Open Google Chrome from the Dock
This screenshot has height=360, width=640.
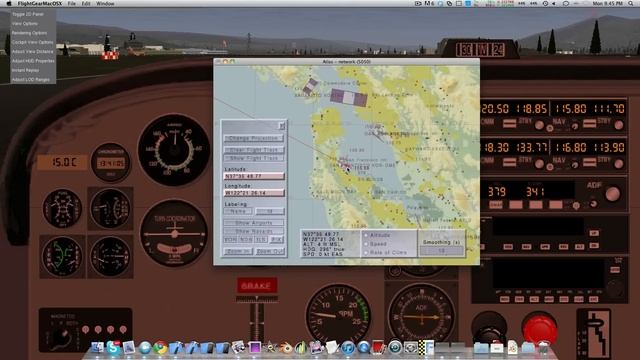[x=160, y=347]
